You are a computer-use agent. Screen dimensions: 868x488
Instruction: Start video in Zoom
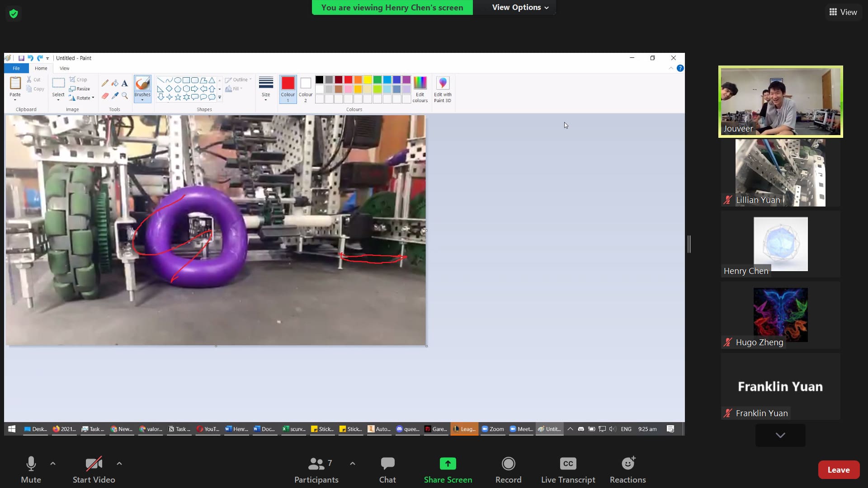point(94,469)
